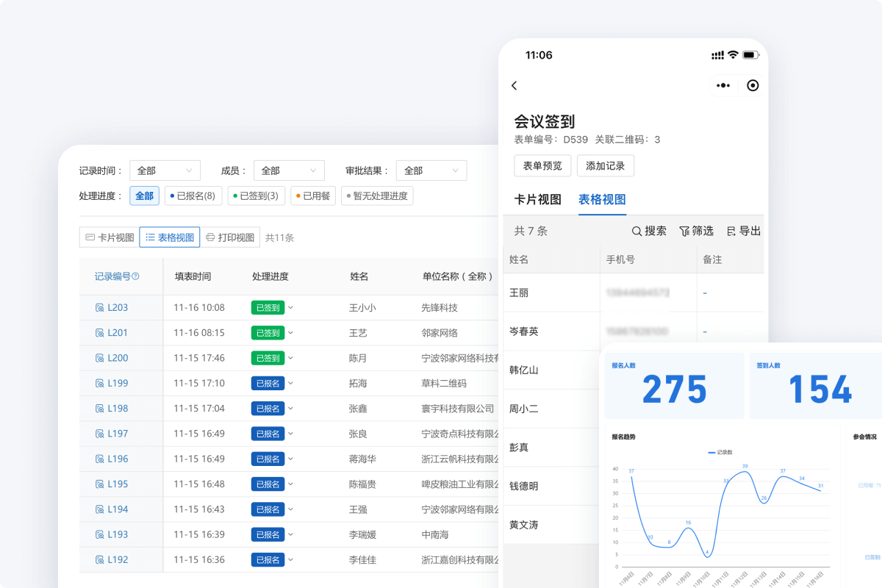
Task: Click the 添加记录 button
Action: 606,166
